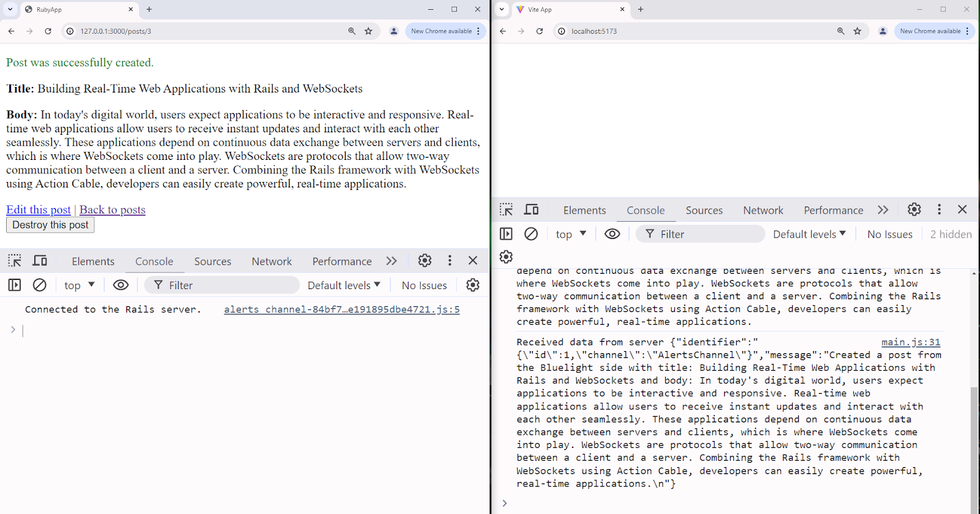The image size is (980, 514).
Task: Close the left DevTools panel
Action: pyautogui.click(x=473, y=261)
